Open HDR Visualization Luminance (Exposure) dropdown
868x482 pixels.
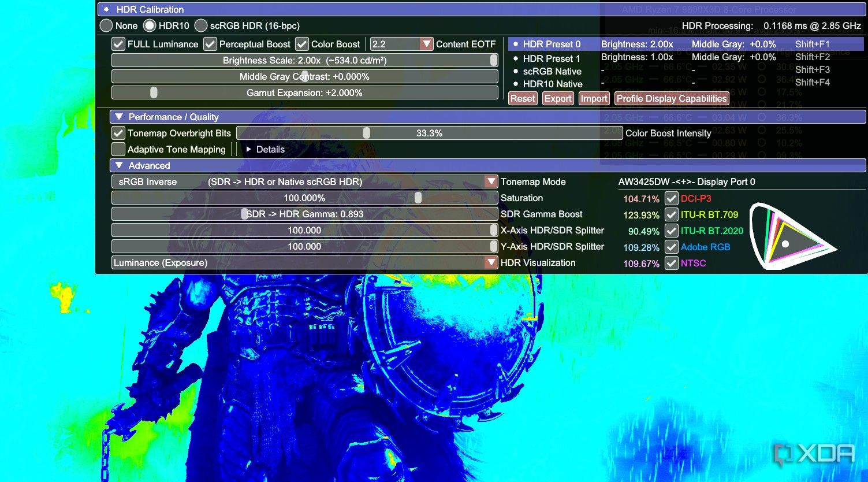pos(304,262)
